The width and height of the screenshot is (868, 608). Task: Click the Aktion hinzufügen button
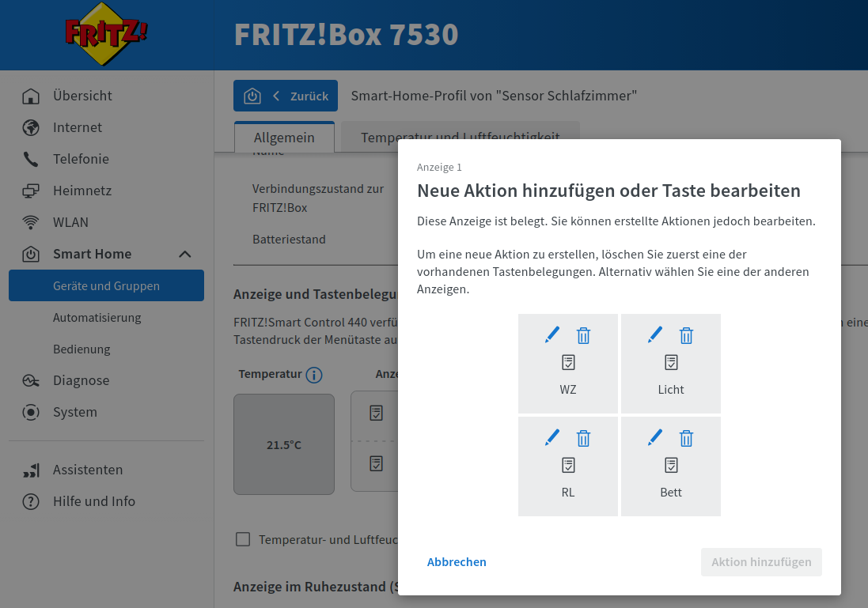tap(761, 562)
